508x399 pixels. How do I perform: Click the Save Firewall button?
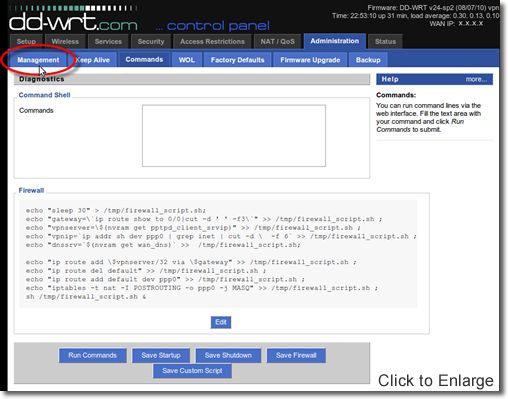point(296,355)
